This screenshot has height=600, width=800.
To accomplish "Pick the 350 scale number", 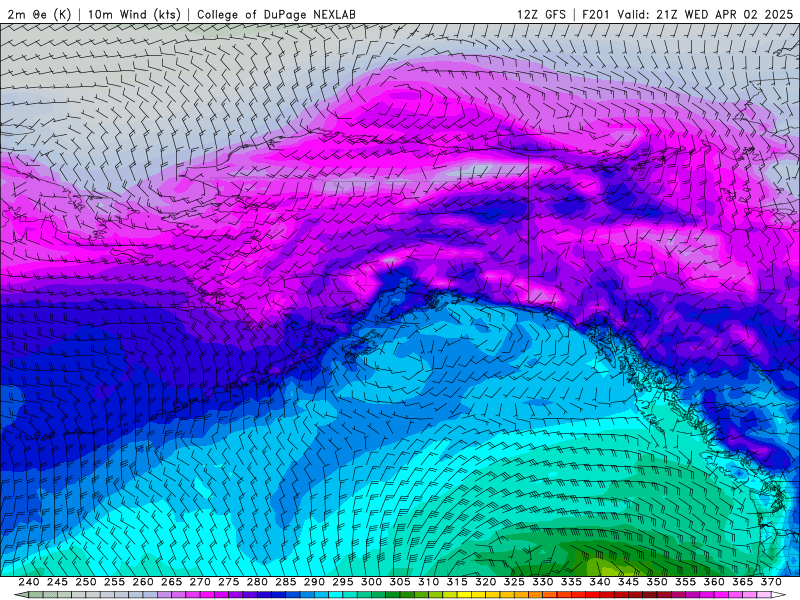I will 657,582.
